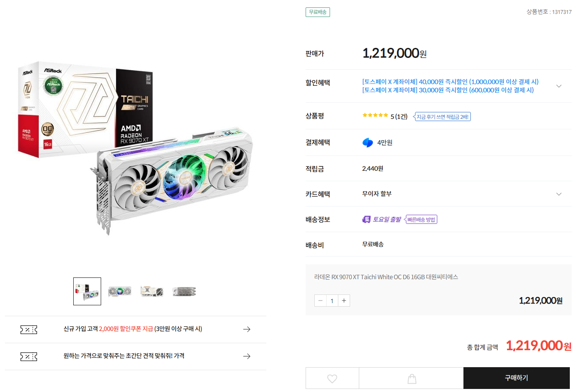
Task: Increase quantity with the plus stepper
Action: [344, 301]
